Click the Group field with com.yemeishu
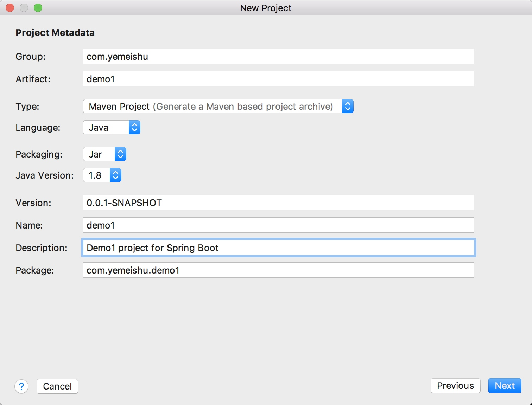The height and width of the screenshot is (405, 532). [278, 56]
